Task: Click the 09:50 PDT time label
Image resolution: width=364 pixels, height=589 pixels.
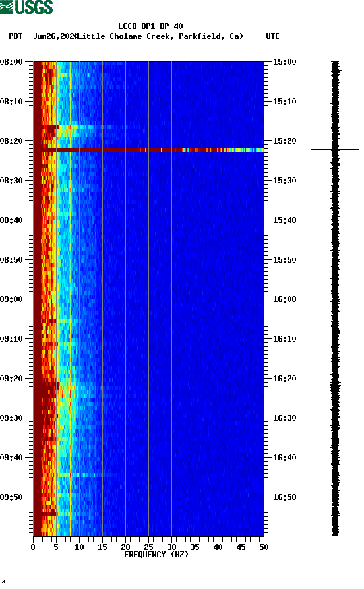Action: [11, 497]
